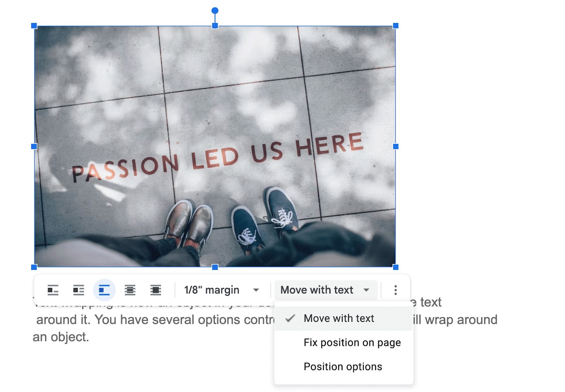Click the circular rotation handle above image
Viewport: 565px width, 392px height.
pyautogui.click(x=215, y=11)
